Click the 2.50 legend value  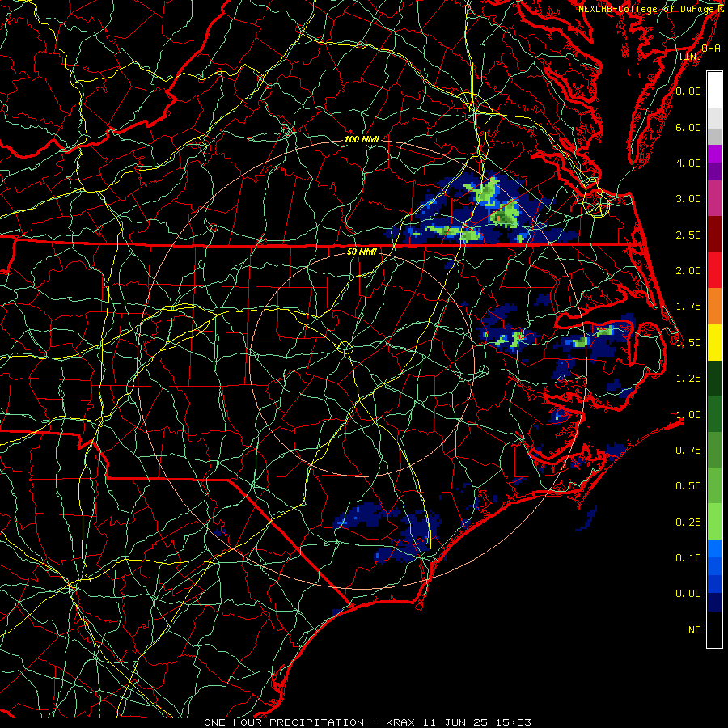(688, 235)
